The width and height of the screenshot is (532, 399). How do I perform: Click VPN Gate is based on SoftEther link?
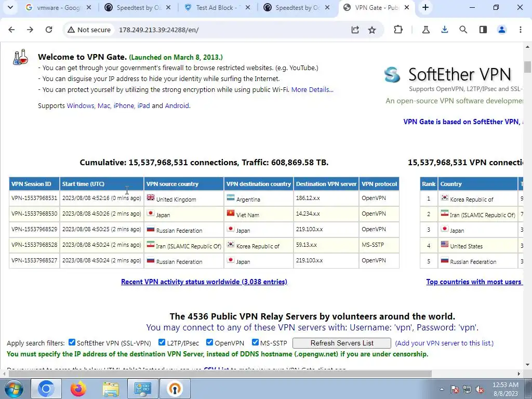pos(463,122)
